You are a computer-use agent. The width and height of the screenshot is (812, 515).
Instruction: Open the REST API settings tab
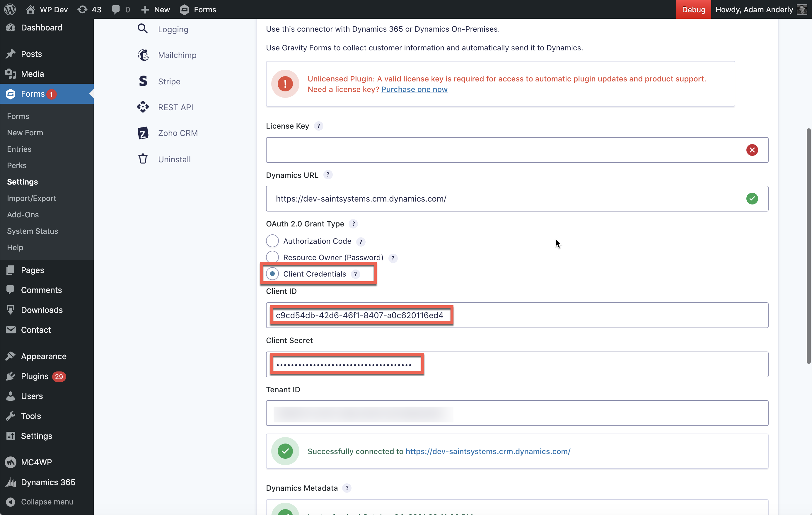coord(165,107)
